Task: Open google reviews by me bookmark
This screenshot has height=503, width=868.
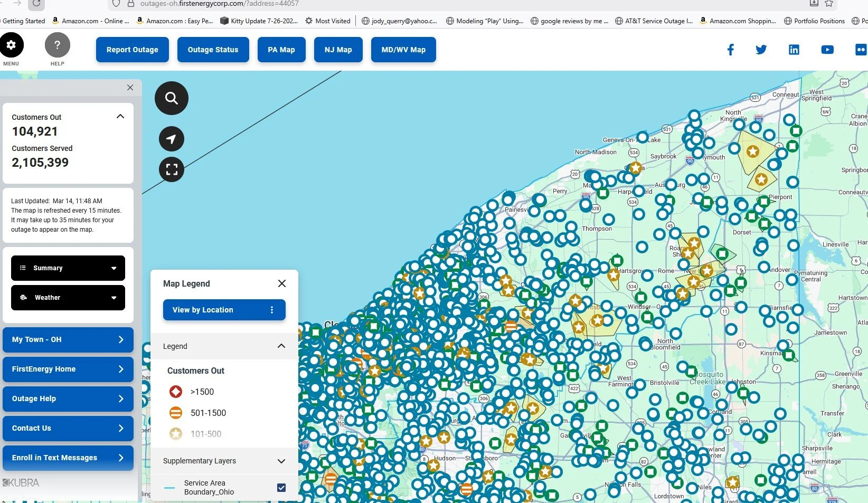Action: point(569,21)
